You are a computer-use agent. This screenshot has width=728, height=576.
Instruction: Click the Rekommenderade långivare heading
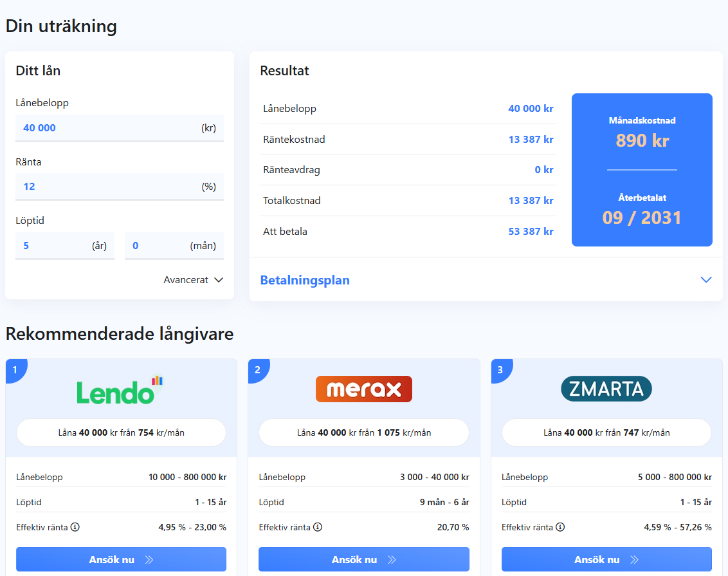pyautogui.click(x=120, y=334)
